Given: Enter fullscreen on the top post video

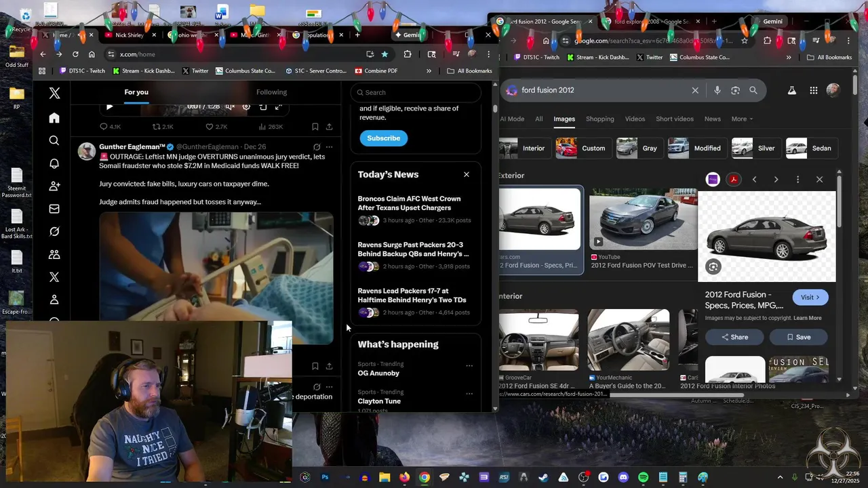Looking at the screenshot, I should pos(279,107).
